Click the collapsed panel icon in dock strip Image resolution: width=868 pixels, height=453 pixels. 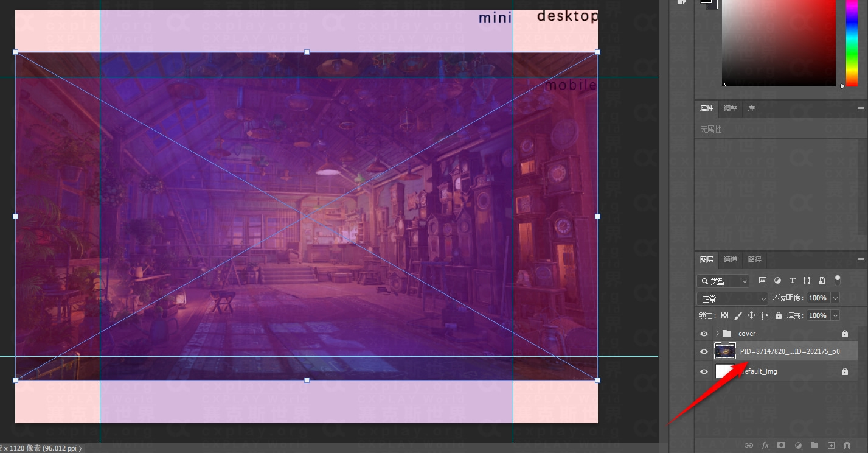tap(681, 3)
